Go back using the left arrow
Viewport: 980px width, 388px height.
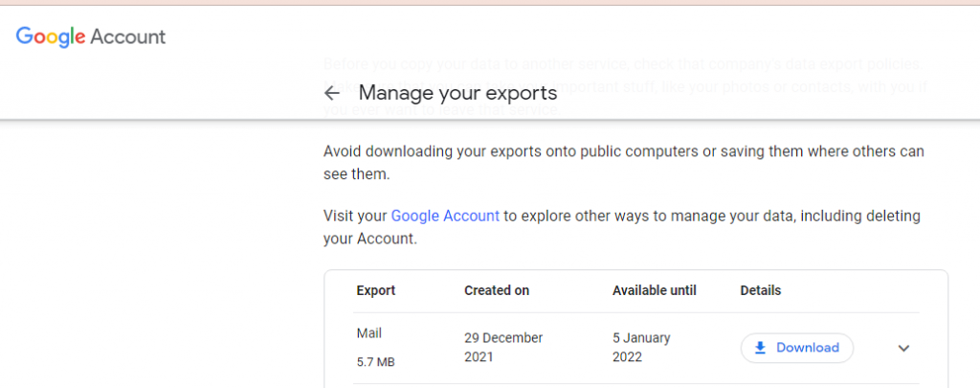[332, 94]
